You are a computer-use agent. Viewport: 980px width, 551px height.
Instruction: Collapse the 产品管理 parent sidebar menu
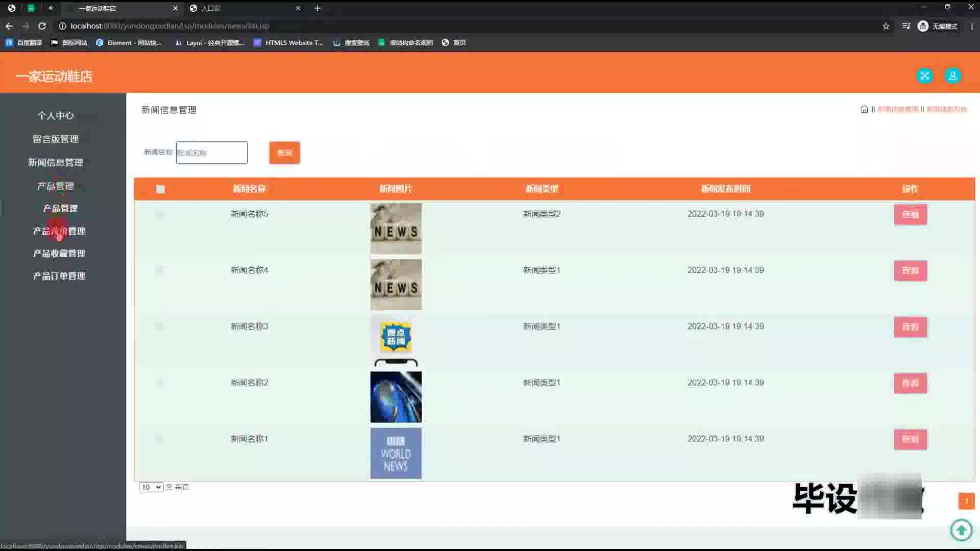coord(56,186)
